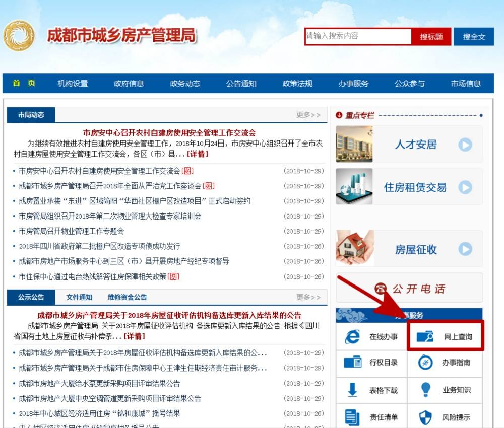
Task: Open news 2018年四川省政府第二批棚户区改造专项债成功发行
Action: [99, 246]
